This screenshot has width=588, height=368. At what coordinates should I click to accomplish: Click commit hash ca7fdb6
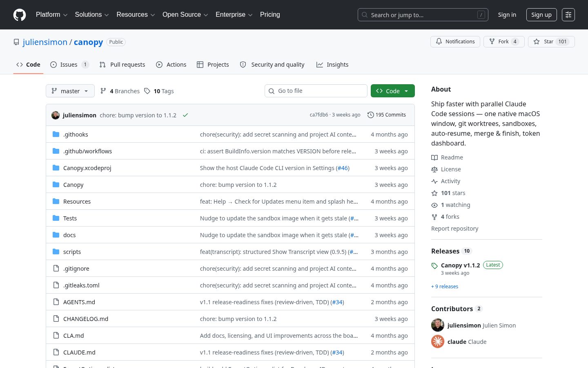pyautogui.click(x=319, y=115)
